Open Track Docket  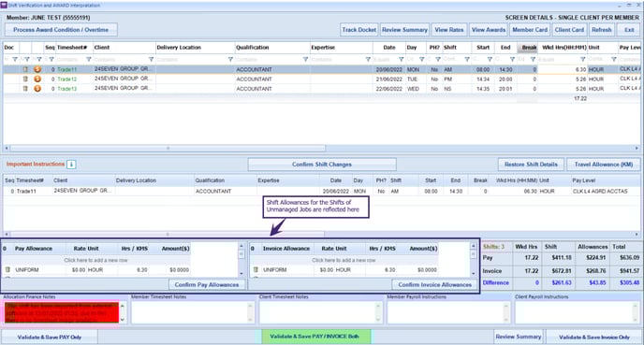tap(359, 30)
